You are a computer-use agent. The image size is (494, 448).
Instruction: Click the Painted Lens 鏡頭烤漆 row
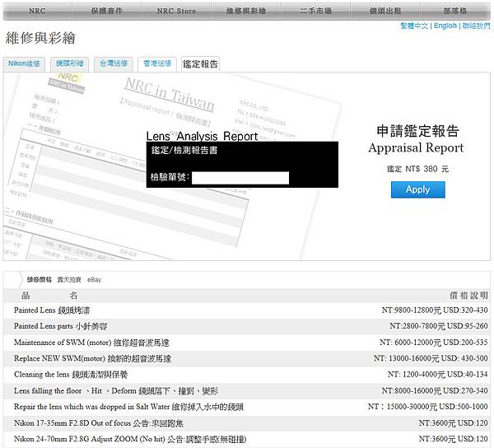click(247, 310)
